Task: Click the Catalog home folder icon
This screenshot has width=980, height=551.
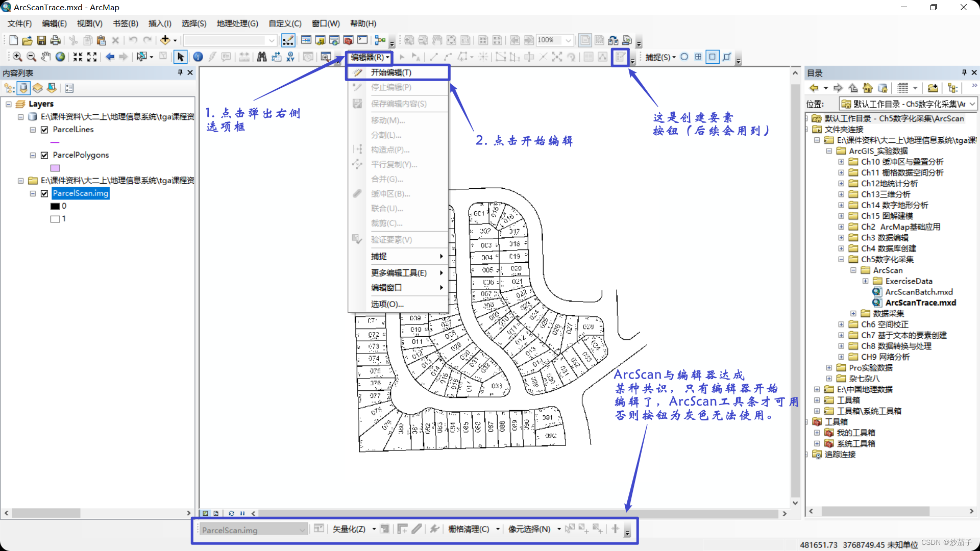Action: click(868, 88)
